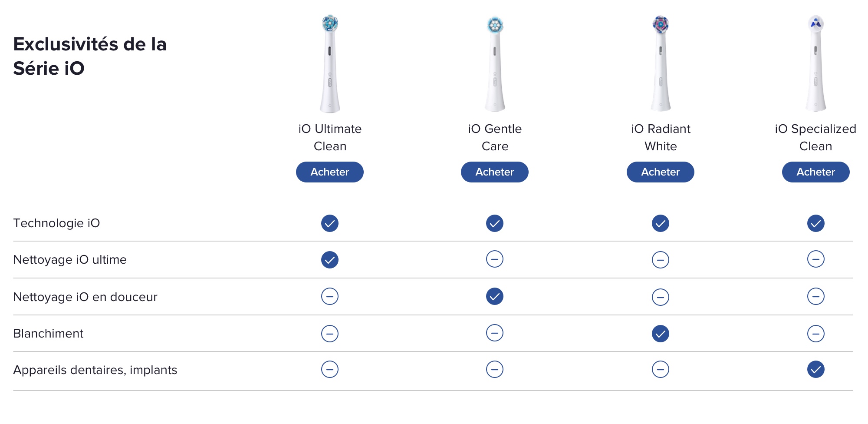This screenshot has height=424, width=868.
Task: Click the iO Technologie checkmark for iO Ultimate Clean
Action: [x=330, y=223]
